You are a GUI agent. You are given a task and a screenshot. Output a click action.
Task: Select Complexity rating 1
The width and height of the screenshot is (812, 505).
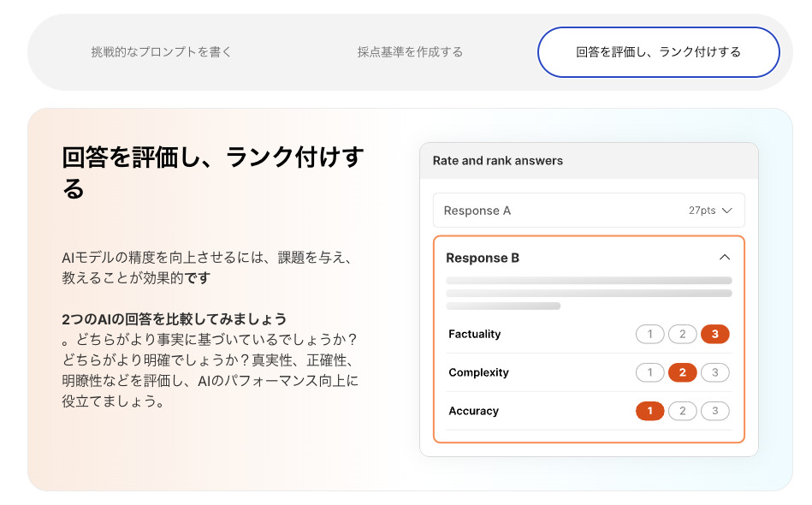649,372
